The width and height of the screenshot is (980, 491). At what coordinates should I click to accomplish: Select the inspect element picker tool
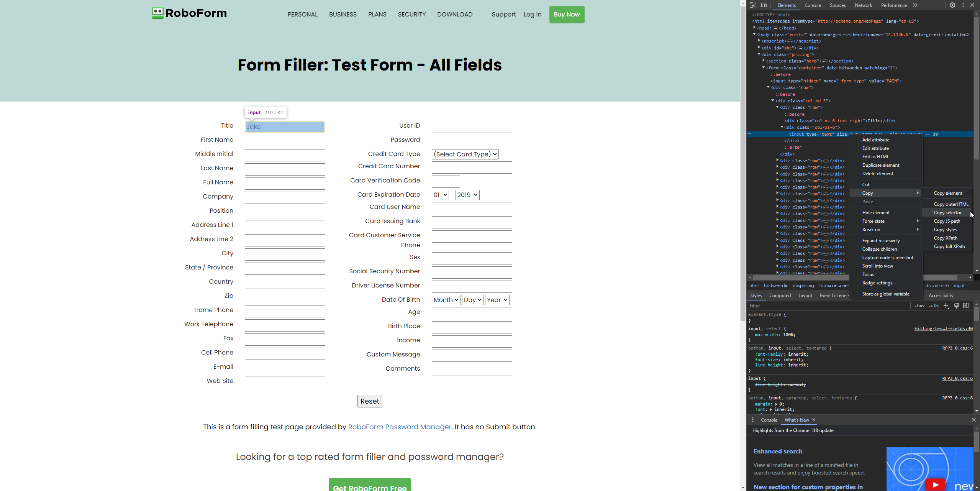coord(752,5)
